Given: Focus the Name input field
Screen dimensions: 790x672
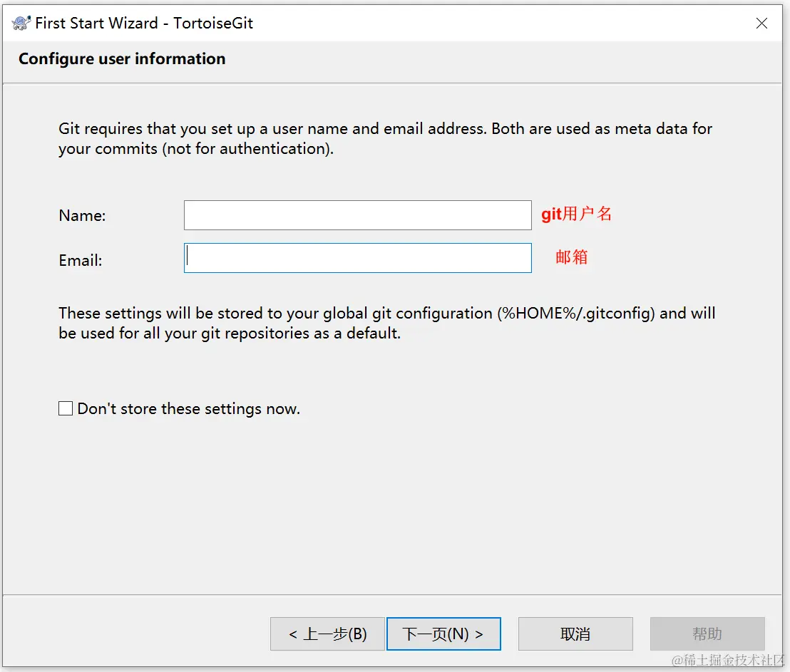Looking at the screenshot, I should (358, 215).
